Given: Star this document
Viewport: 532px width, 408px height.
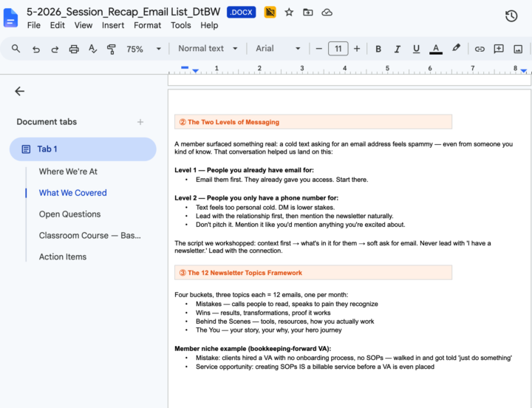Looking at the screenshot, I should click(289, 13).
